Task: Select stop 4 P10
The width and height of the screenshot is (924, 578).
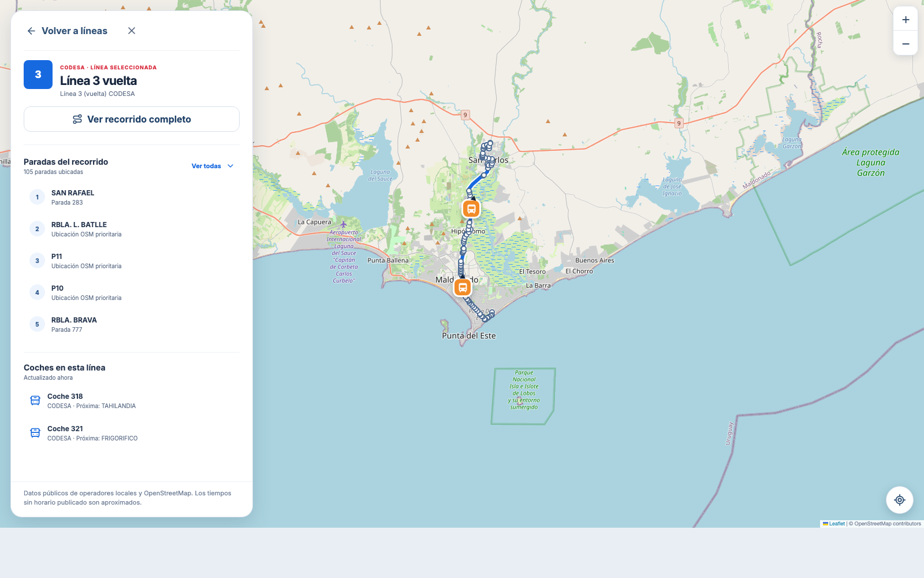Action: pos(132,292)
